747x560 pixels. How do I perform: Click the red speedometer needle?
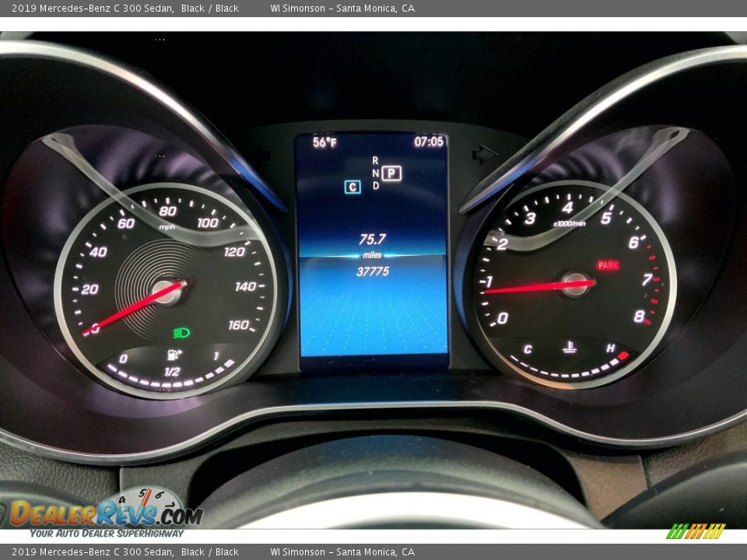134,308
